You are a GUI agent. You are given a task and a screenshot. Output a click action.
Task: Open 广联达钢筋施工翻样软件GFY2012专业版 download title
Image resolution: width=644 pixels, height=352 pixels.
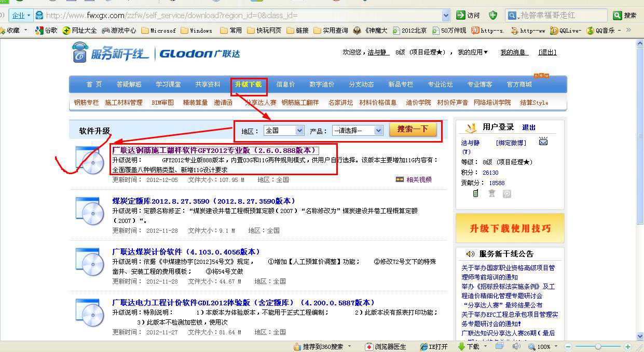point(215,150)
